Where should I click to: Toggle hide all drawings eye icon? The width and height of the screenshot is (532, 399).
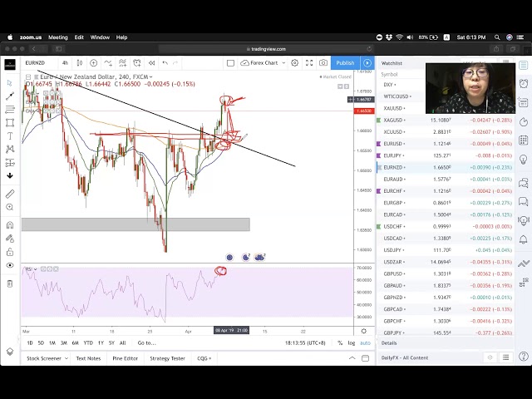[x=9, y=266]
